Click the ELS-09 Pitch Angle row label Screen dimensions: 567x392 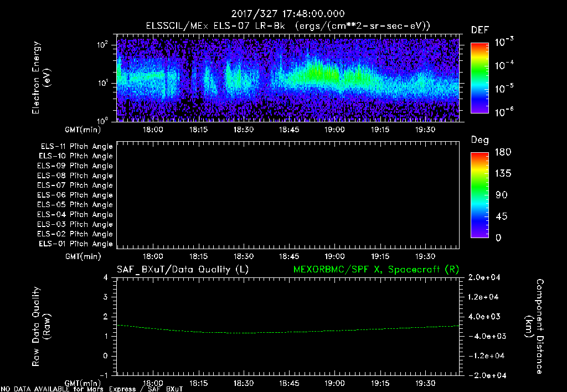(75, 166)
